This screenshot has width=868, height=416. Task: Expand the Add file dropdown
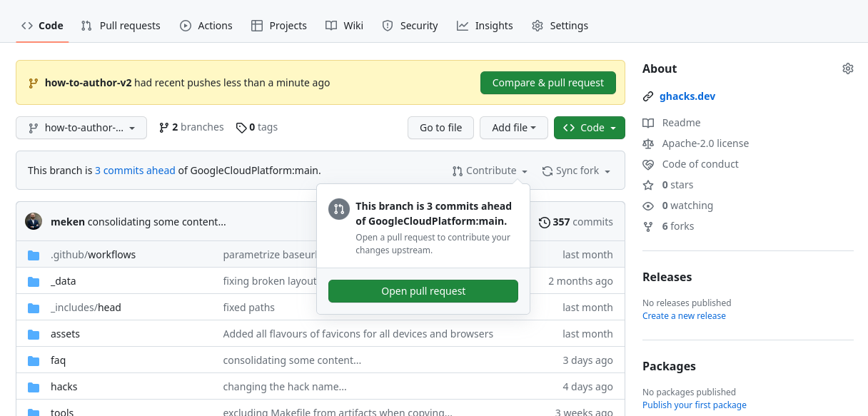[x=513, y=127]
